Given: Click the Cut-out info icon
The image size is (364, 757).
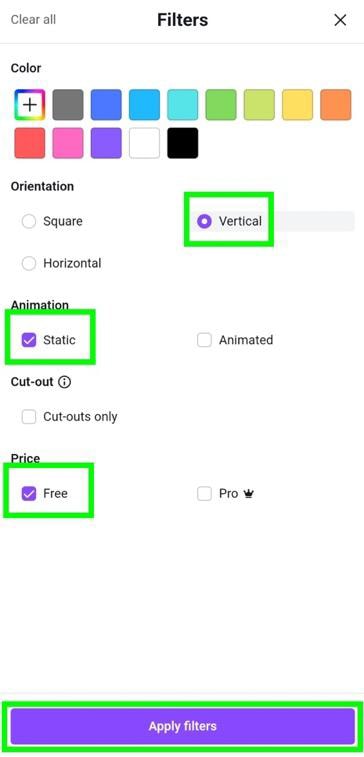Looking at the screenshot, I should [x=64, y=382].
